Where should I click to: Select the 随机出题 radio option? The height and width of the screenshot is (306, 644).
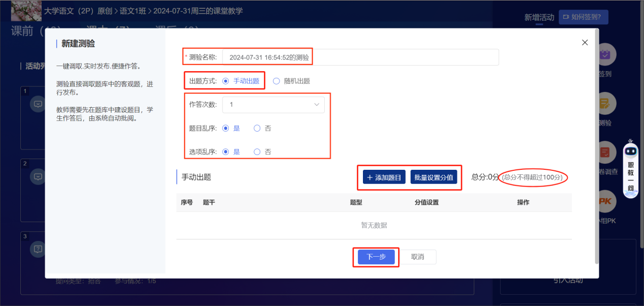pos(277,81)
